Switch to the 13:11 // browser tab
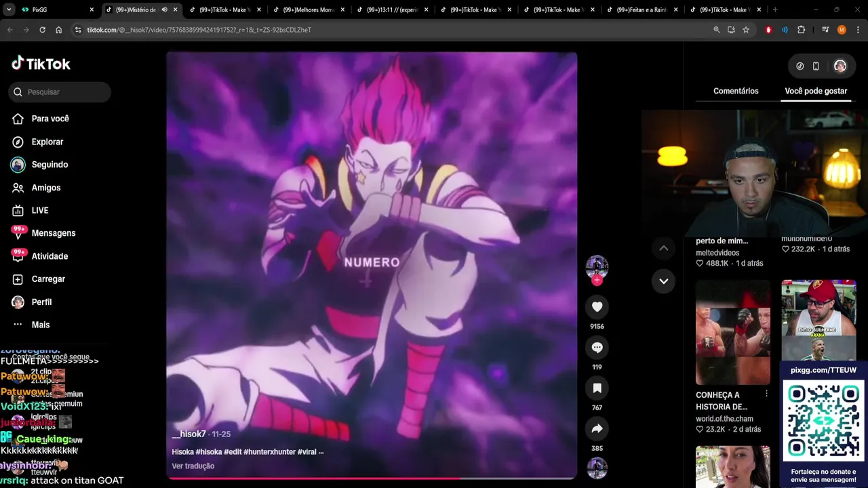The height and width of the screenshot is (488, 868). pos(392,9)
